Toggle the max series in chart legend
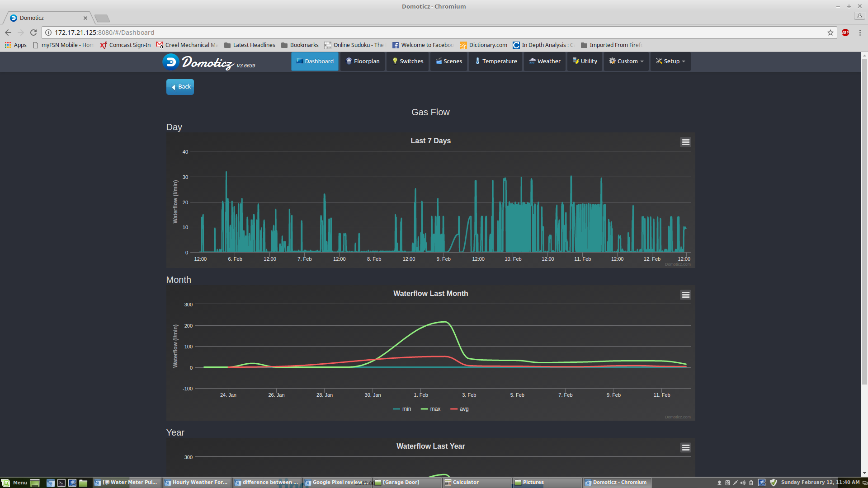This screenshot has width=868, height=488. coord(431,409)
